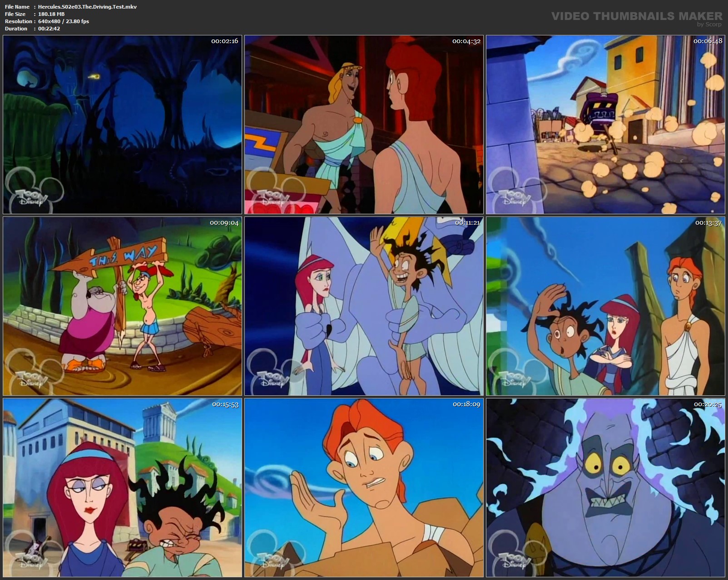Image resolution: width=728 pixels, height=580 pixels.
Task: Select file name Hercules.S02e03.The.Driving.Test.mkv
Action: click(x=87, y=7)
